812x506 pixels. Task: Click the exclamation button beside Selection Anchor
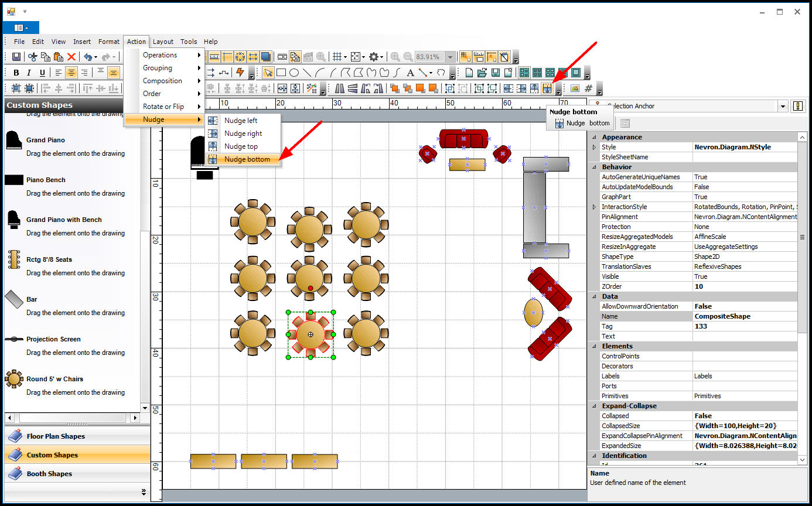point(798,106)
